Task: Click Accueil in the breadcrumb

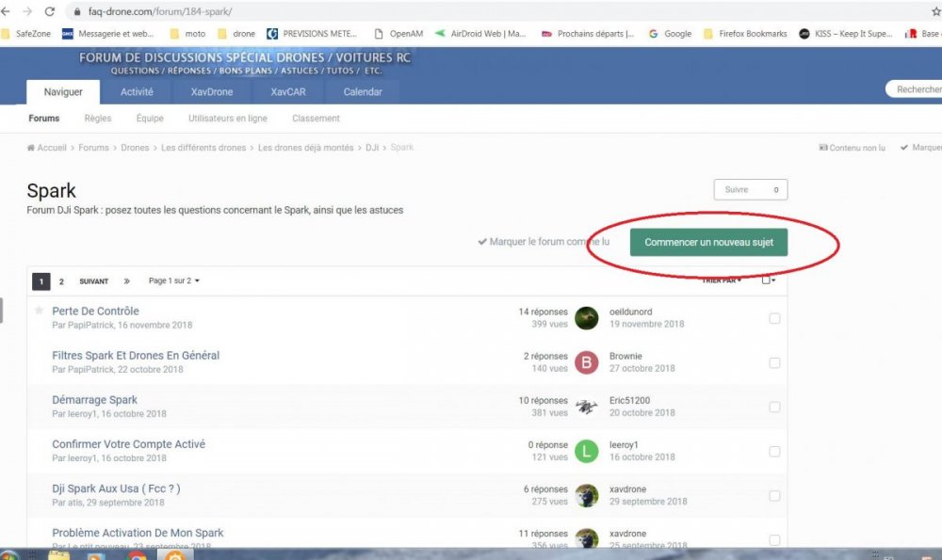Action: pyautogui.click(x=47, y=148)
